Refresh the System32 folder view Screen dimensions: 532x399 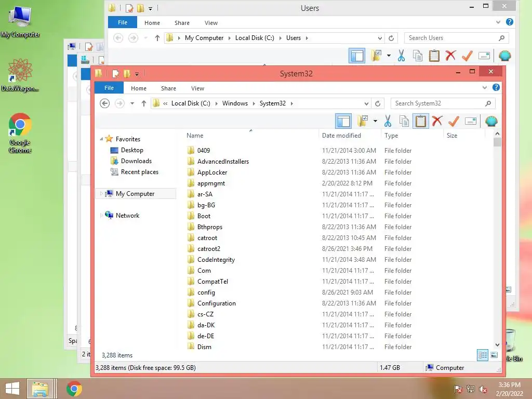[x=378, y=103]
